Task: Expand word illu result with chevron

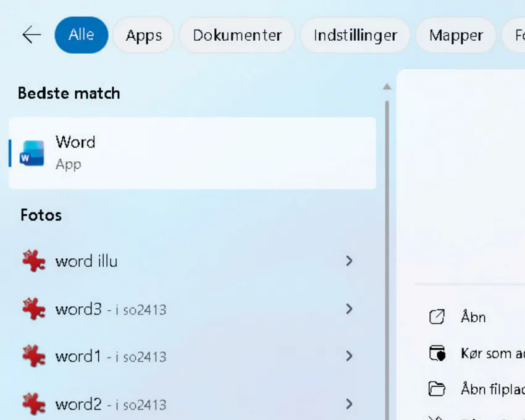Action: pos(349,261)
